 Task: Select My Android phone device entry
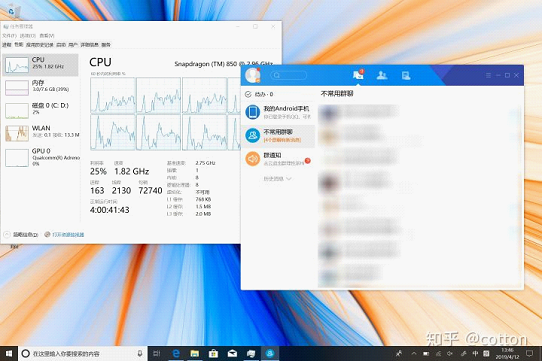click(278, 112)
